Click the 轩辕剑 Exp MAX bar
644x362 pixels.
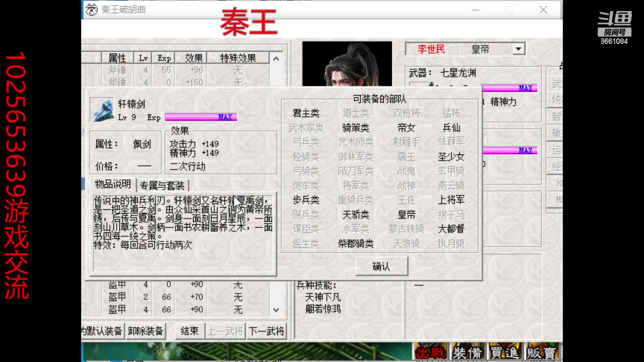point(201,117)
